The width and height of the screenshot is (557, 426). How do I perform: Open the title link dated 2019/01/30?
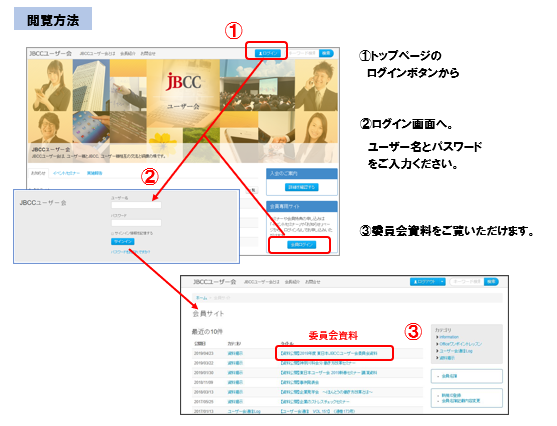point(329,373)
